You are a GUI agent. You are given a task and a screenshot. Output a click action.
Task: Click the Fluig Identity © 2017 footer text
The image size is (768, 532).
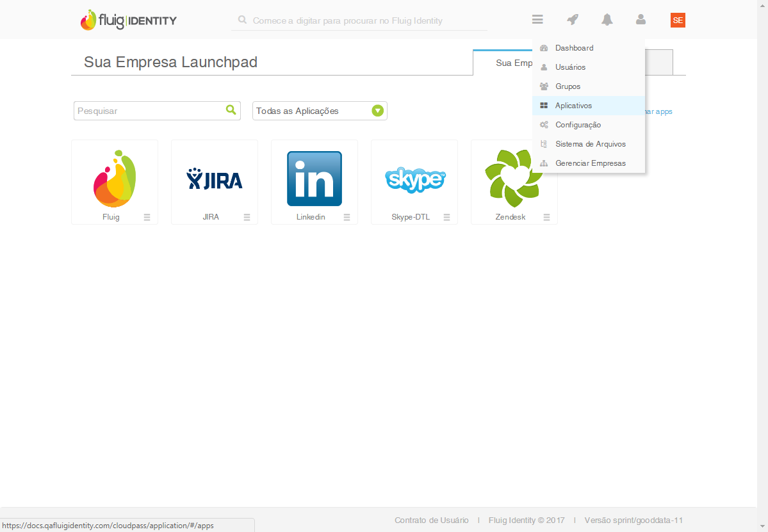(527, 520)
